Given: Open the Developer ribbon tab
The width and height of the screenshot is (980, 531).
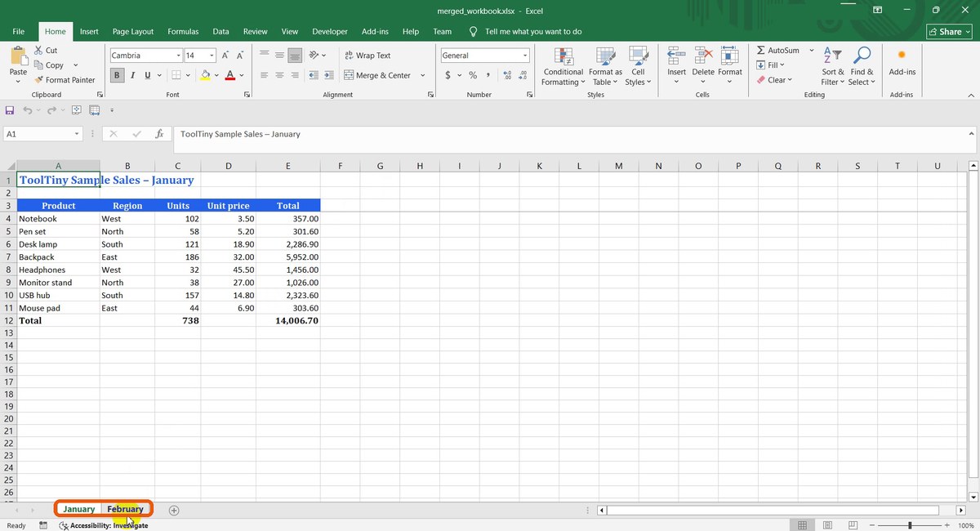Looking at the screenshot, I should (x=330, y=32).
